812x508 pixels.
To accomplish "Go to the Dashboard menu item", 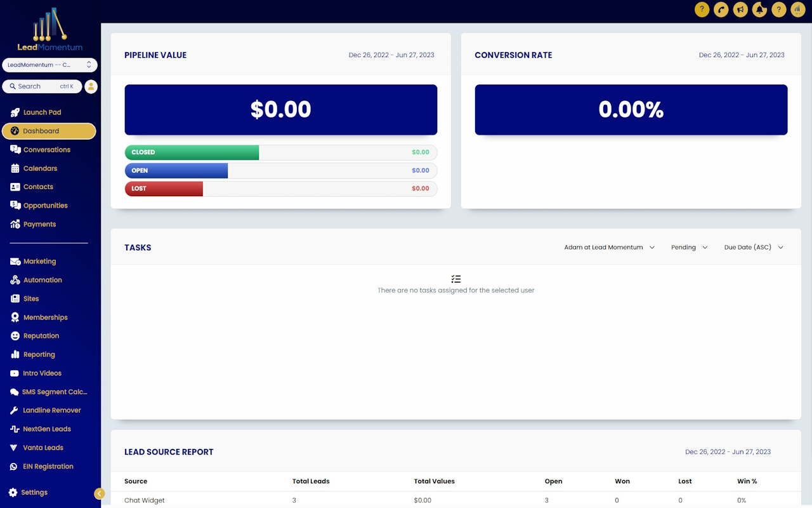I will click(x=49, y=131).
